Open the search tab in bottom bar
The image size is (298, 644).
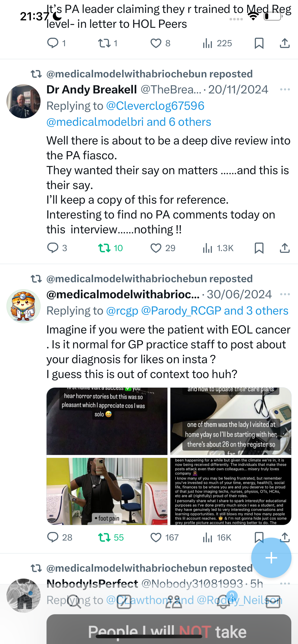coord(74,602)
